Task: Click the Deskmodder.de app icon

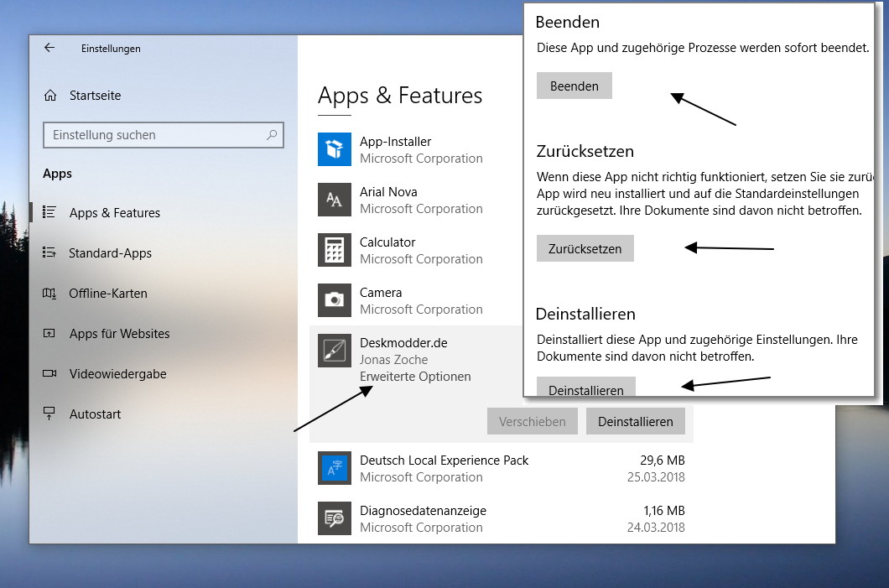Action: [x=335, y=351]
